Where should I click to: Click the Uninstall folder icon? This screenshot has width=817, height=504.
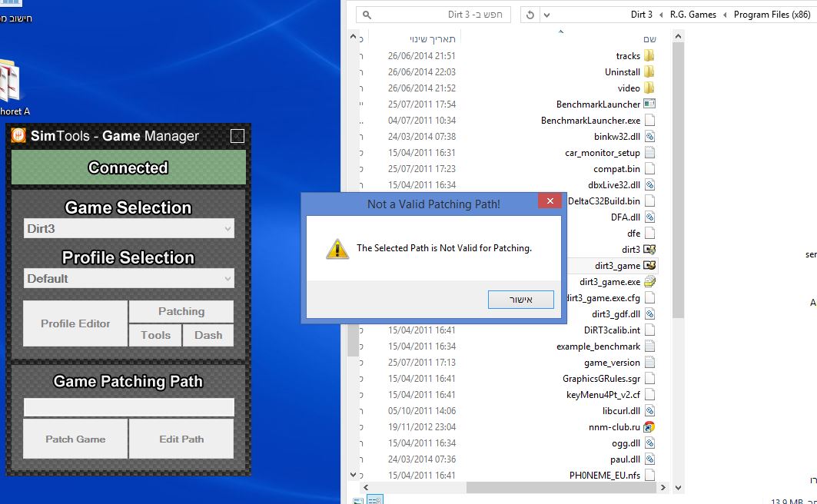pos(649,71)
